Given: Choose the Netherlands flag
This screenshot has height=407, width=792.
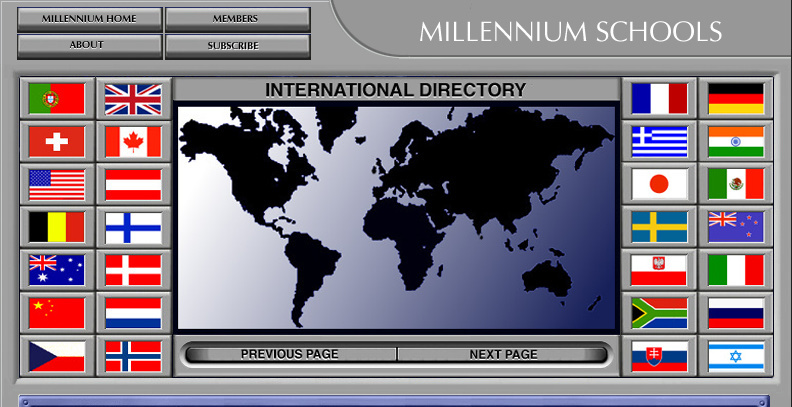Looking at the screenshot, I should 133,313.
